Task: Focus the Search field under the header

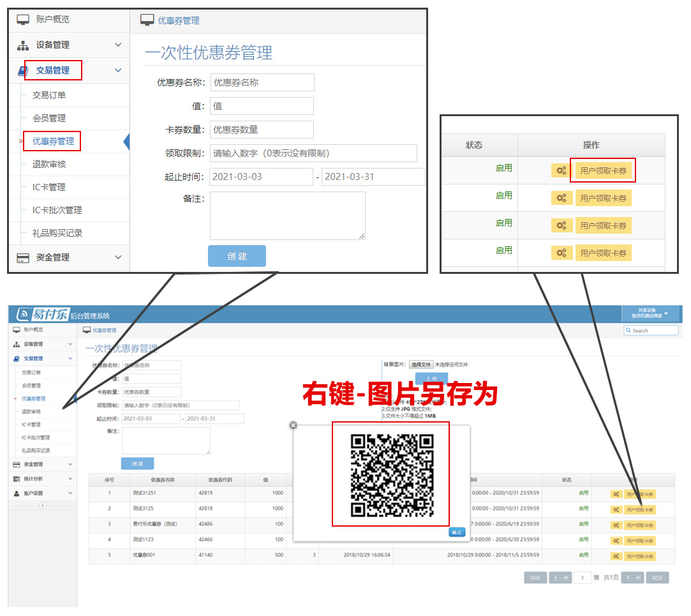Action: (651, 330)
